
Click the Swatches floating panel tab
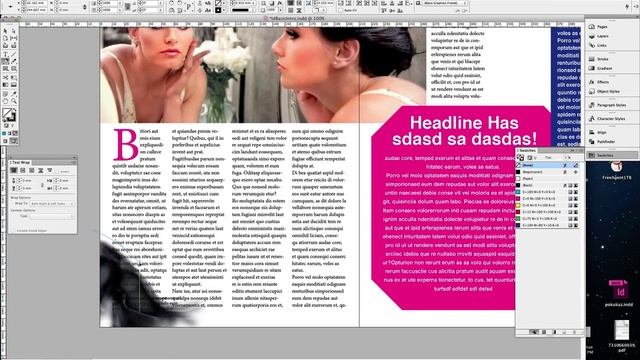527,151
